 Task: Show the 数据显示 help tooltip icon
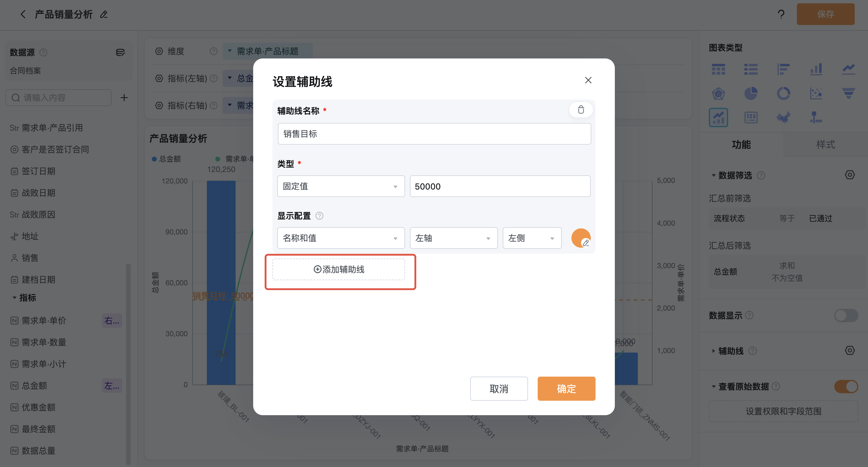point(749,315)
